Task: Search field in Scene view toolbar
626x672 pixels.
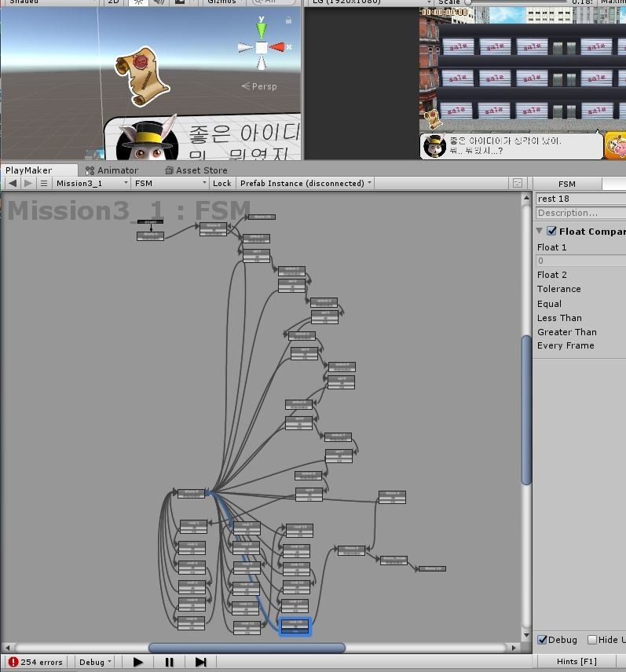Action: pyautogui.click(x=273, y=2)
